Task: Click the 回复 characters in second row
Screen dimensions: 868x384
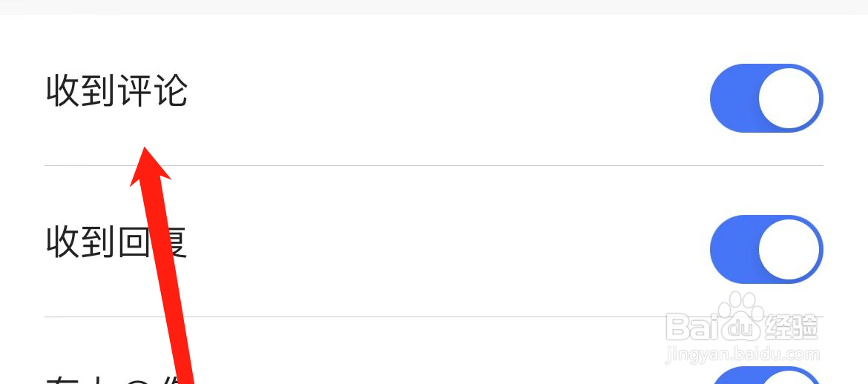Action: (152, 243)
